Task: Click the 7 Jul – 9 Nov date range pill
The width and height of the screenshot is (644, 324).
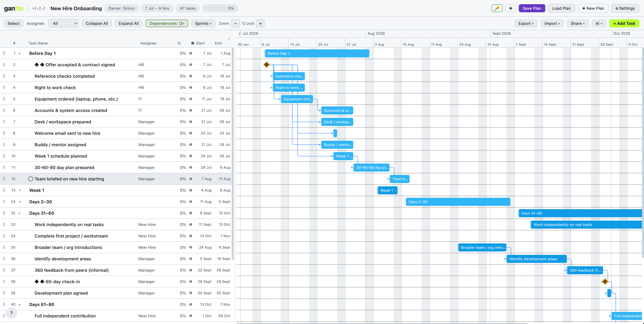Action: click(157, 8)
